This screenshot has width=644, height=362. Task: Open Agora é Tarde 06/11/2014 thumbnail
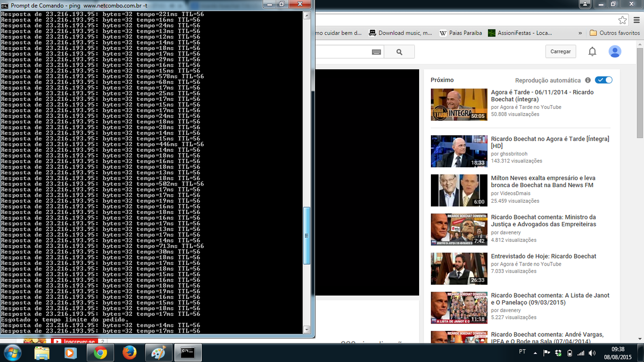[459, 104]
